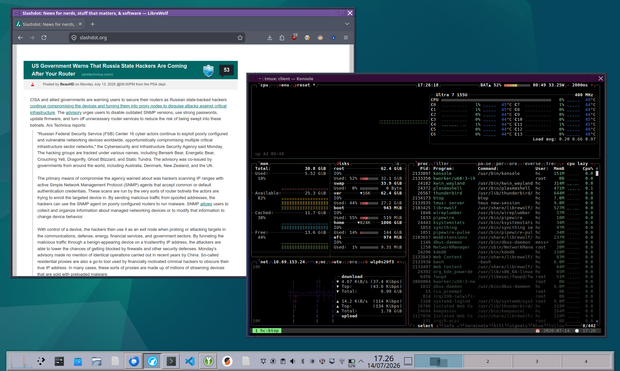Image resolution: width=620 pixels, height=371 pixels.
Task: Click site security shield in address bar
Action: [x=74, y=38]
